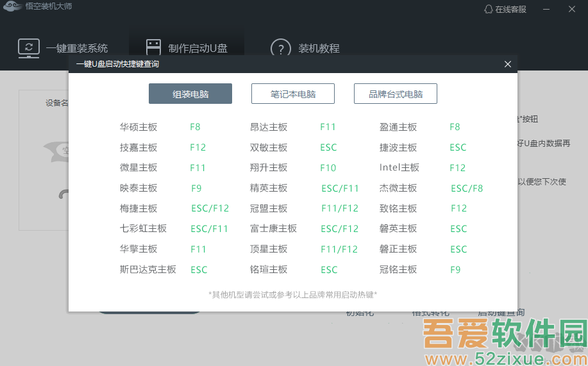Click the 冠铭主板 entry
588x366 pixels.
tap(398, 269)
